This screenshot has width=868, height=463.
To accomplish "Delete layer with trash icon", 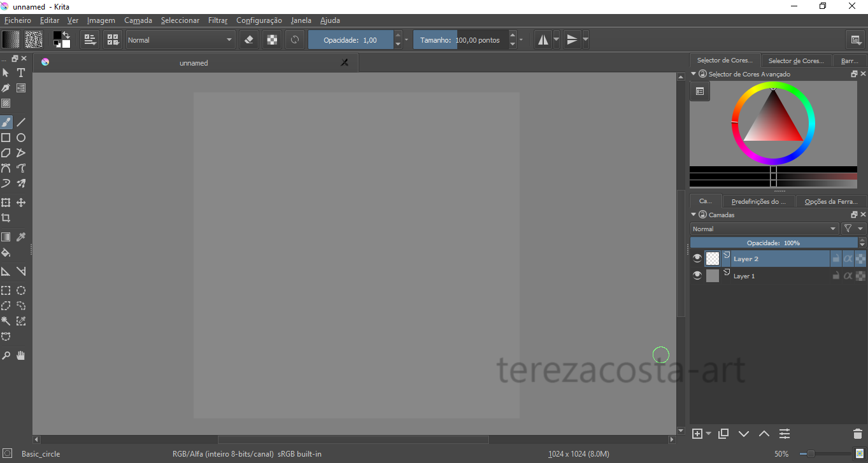I will (857, 434).
